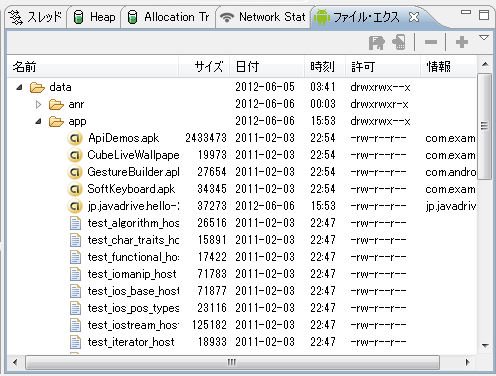The width and height of the screenshot is (496, 376).
Task: Click the test_iomanip_host file icon
Action: [75, 274]
